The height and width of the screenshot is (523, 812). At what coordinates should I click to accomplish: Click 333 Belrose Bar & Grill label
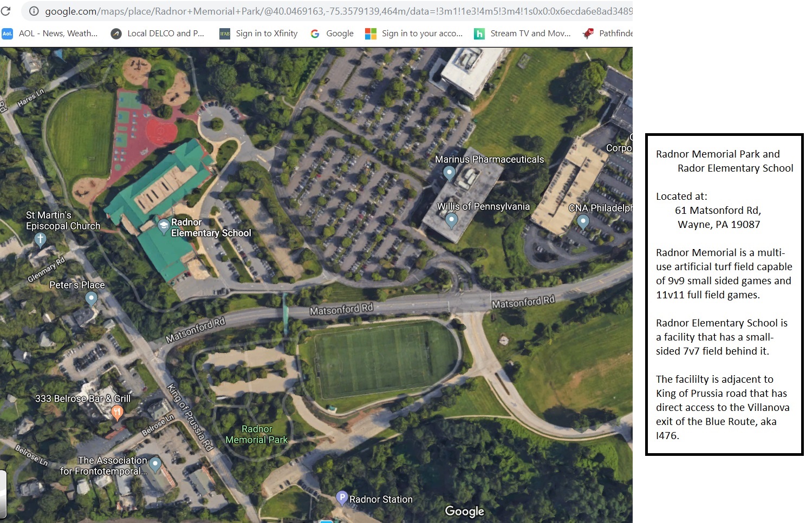(x=83, y=398)
